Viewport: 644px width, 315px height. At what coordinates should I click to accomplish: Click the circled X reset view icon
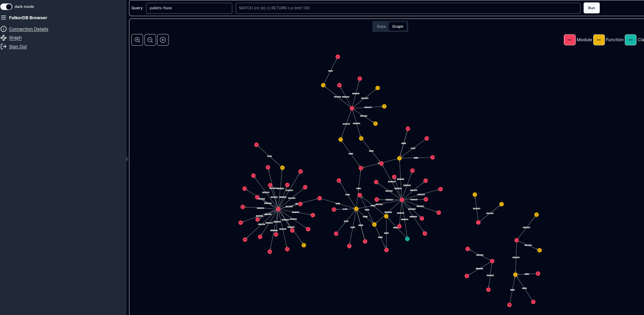point(163,40)
